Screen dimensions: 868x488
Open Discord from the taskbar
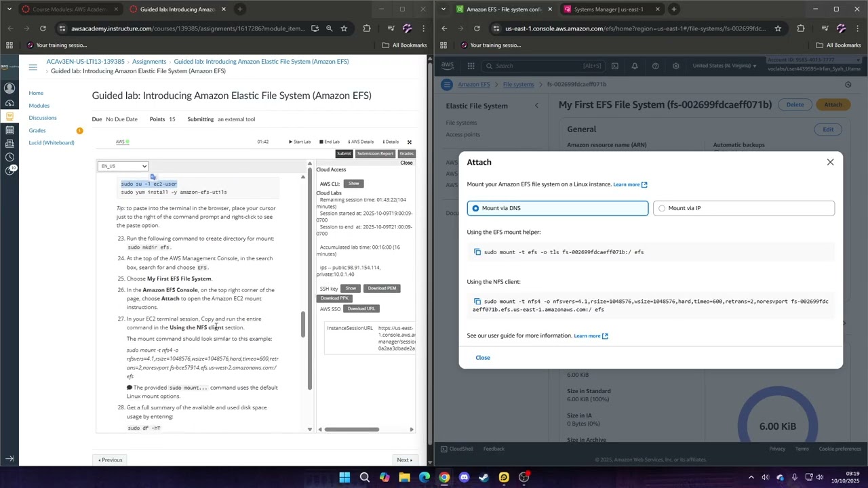click(x=464, y=477)
